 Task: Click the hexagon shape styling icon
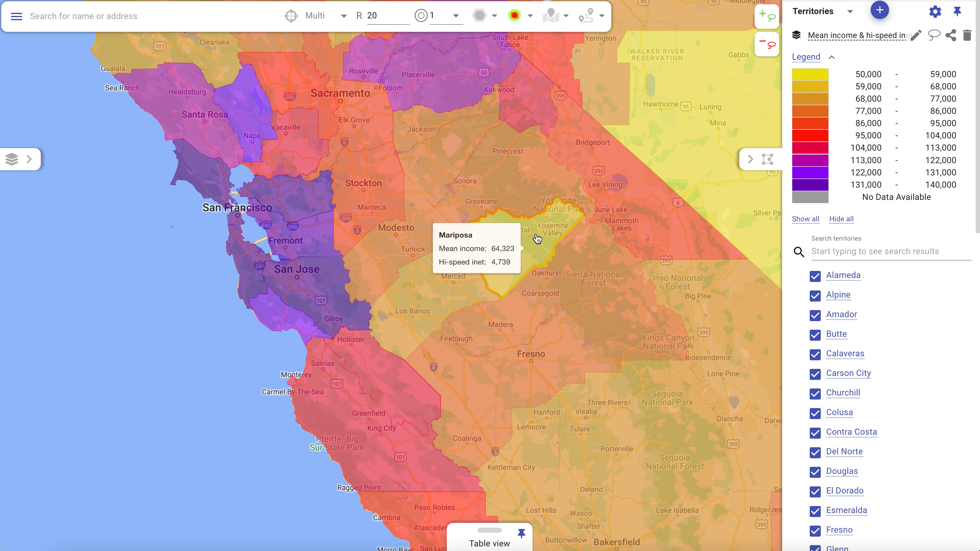tap(480, 16)
